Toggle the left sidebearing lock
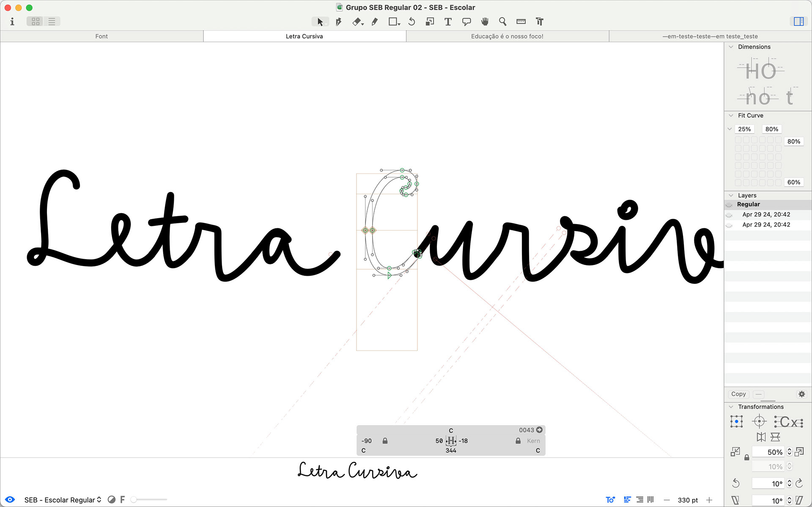 tap(385, 441)
